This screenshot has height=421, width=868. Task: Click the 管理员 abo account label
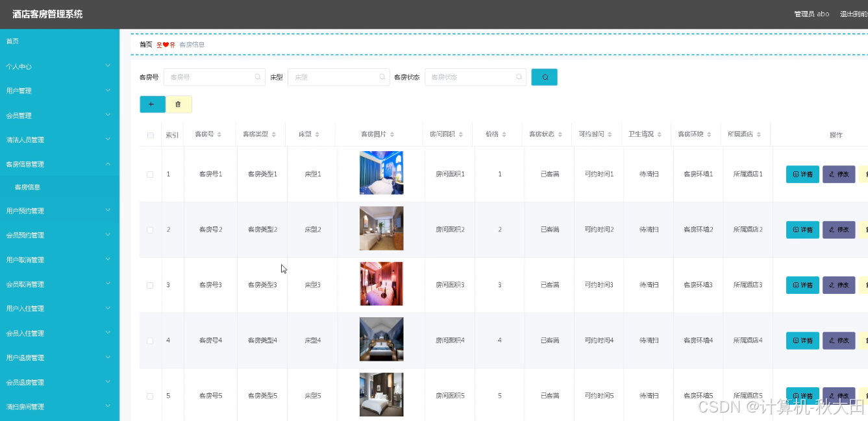click(x=812, y=14)
